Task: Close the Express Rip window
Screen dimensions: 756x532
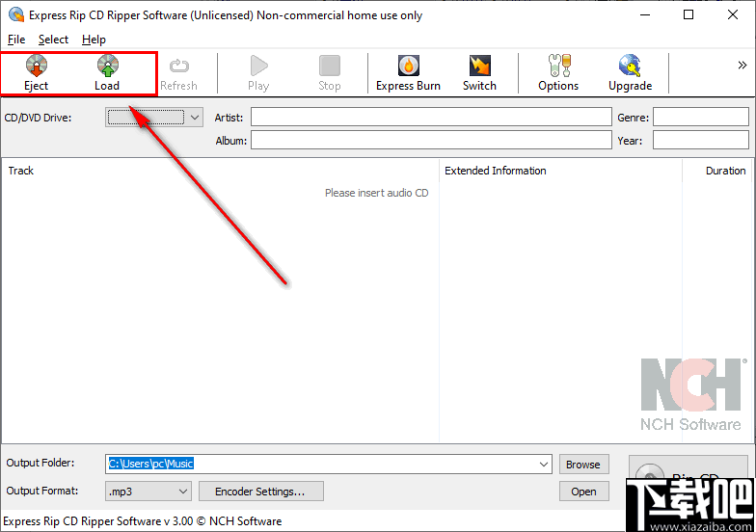Action: point(733,15)
